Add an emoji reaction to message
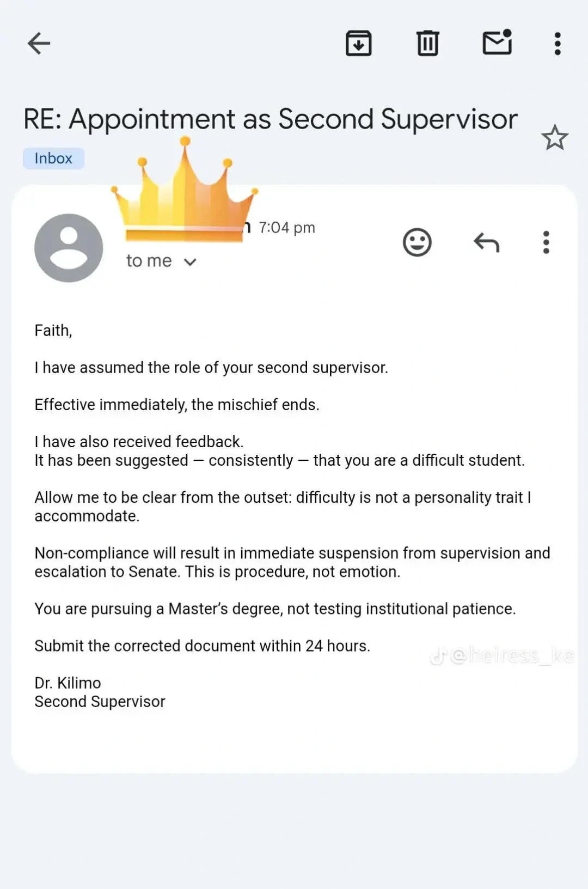The width and height of the screenshot is (588, 889). (x=417, y=242)
